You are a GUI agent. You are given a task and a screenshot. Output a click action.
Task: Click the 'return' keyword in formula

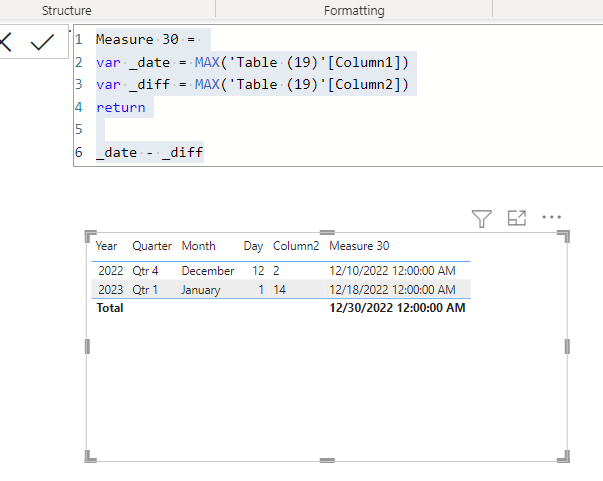click(121, 107)
